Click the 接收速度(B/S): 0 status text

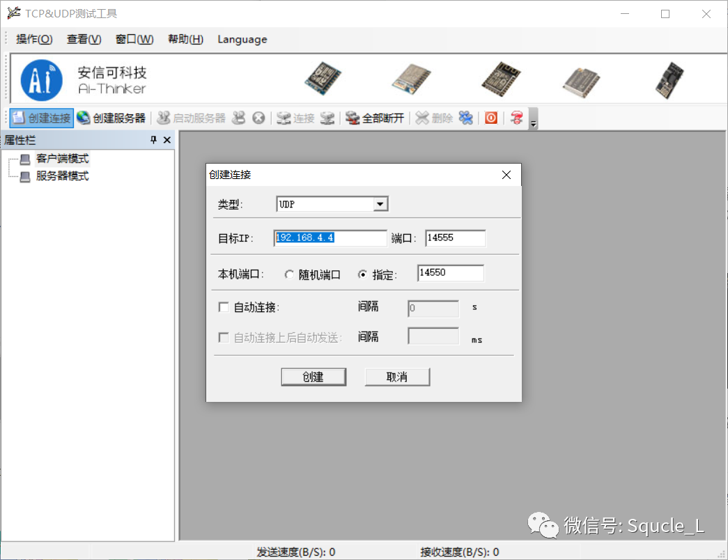pyautogui.click(x=460, y=552)
